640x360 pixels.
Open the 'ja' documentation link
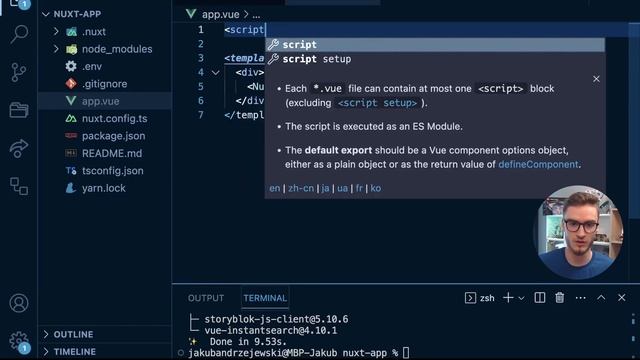325,188
